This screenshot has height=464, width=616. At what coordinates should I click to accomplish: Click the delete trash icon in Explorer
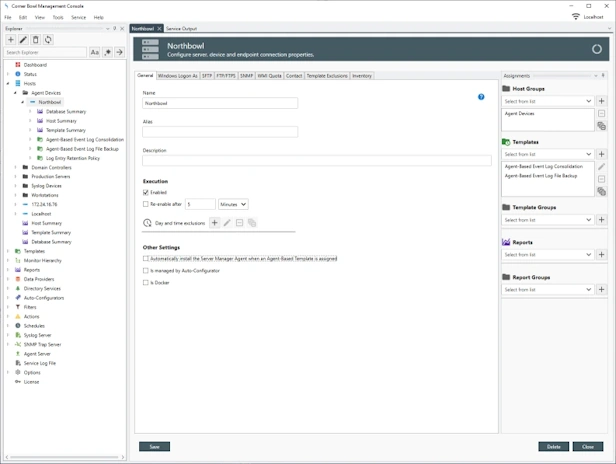(x=35, y=40)
